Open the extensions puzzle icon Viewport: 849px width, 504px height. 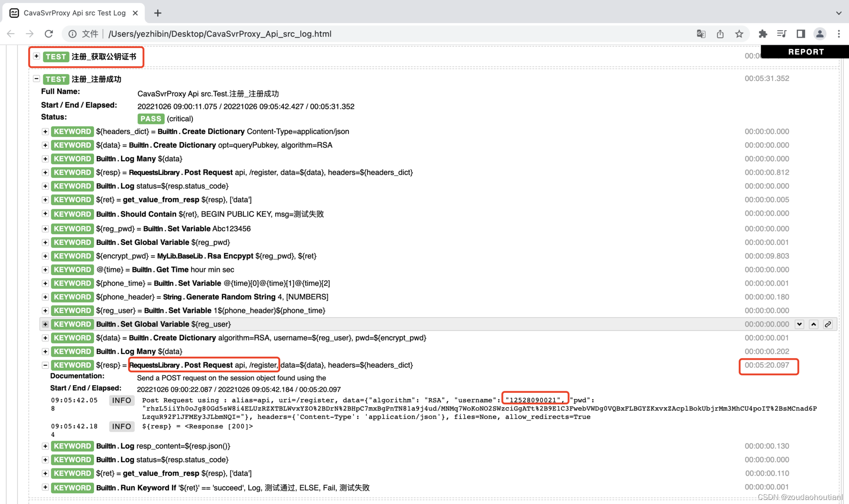pyautogui.click(x=763, y=34)
